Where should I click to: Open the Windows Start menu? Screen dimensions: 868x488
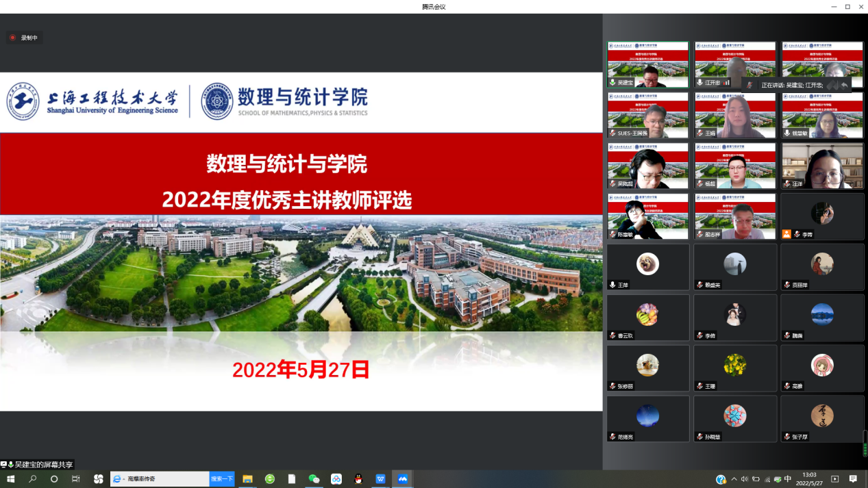tap(10, 479)
